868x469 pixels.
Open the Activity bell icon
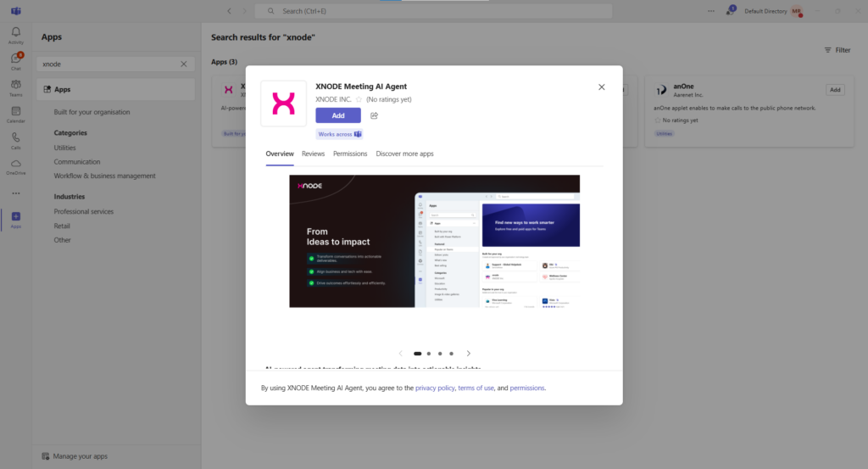(16, 33)
